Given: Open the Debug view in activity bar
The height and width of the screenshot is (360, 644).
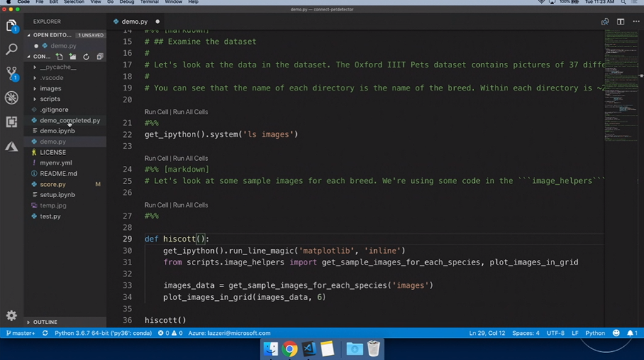Looking at the screenshot, I should point(11,97).
